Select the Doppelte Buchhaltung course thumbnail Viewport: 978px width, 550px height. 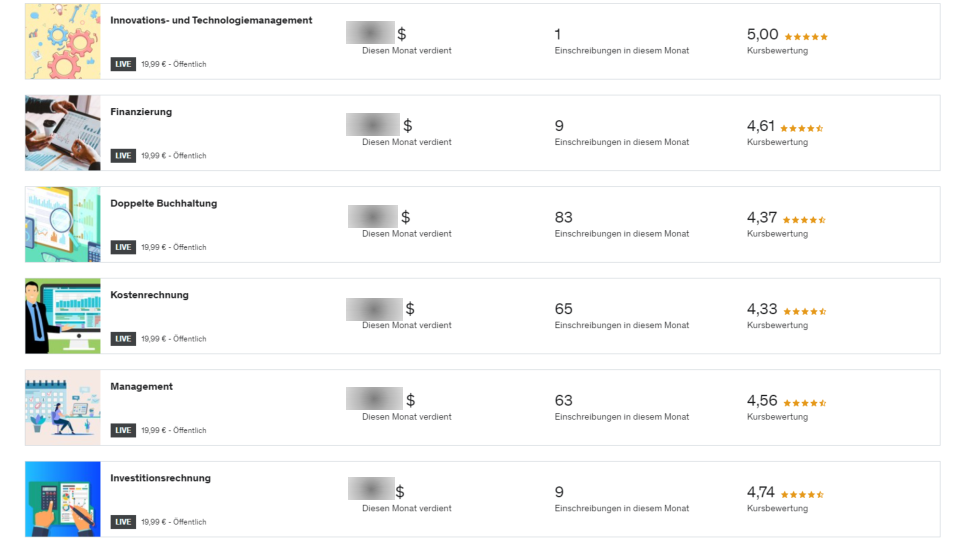[x=63, y=224]
